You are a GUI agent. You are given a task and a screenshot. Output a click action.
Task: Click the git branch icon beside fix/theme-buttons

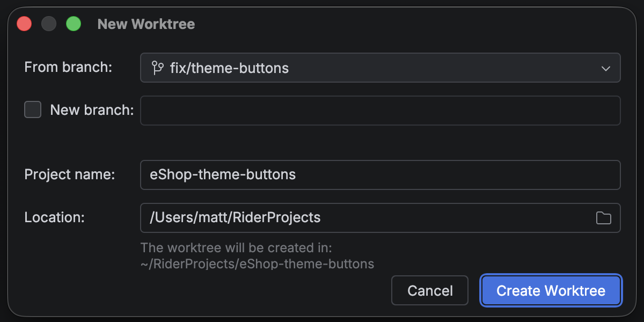coord(157,68)
